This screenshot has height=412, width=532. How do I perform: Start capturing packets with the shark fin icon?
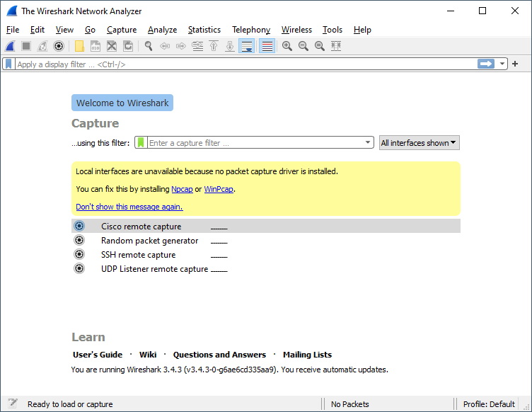tap(10, 46)
